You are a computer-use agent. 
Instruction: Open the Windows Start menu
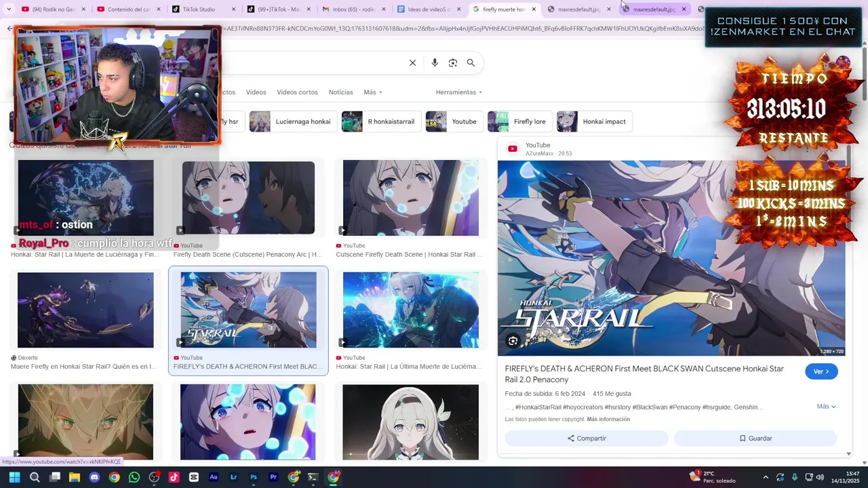14,477
